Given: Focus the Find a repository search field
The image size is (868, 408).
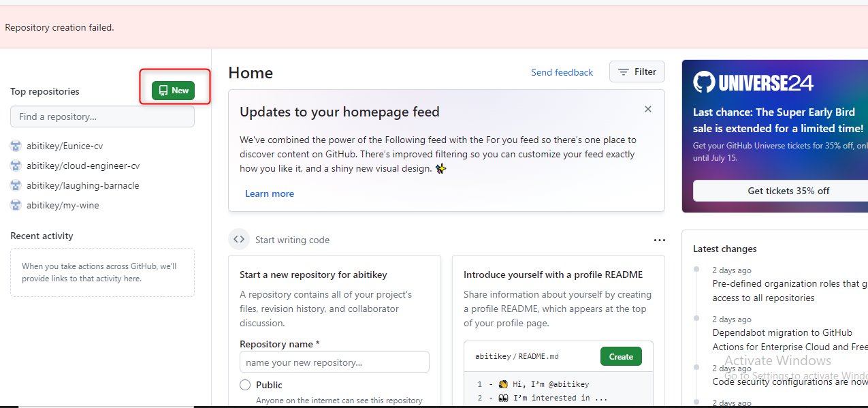Looking at the screenshot, I should [102, 116].
